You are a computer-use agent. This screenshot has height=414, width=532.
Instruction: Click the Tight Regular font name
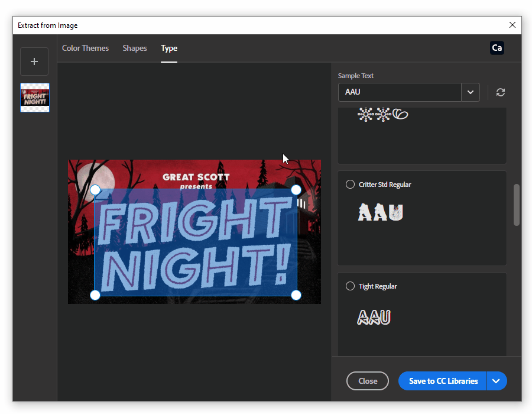(x=378, y=286)
